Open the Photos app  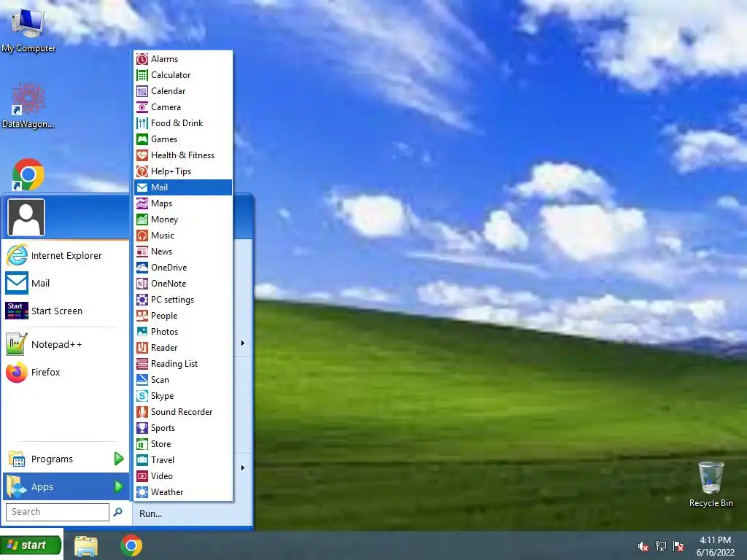click(x=183, y=332)
